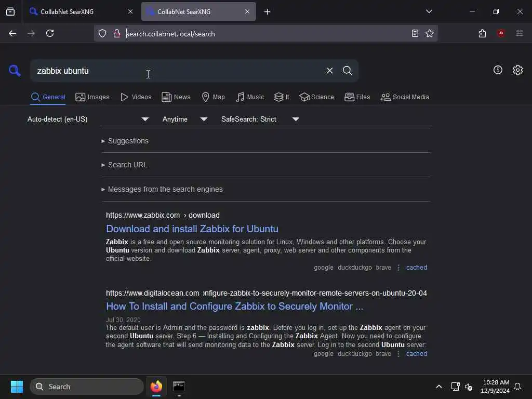
Task: Open tracking protection shield icon
Action: (102, 33)
